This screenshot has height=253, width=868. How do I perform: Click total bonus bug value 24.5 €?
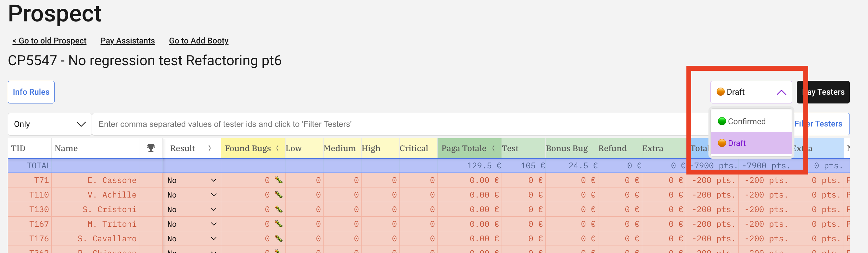coord(583,165)
